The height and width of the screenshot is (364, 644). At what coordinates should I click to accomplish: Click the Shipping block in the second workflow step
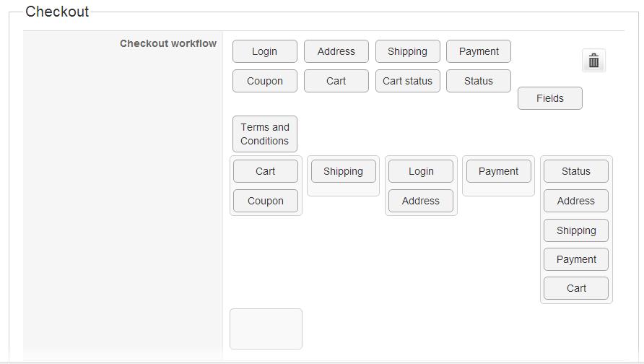pyautogui.click(x=343, y=171)
